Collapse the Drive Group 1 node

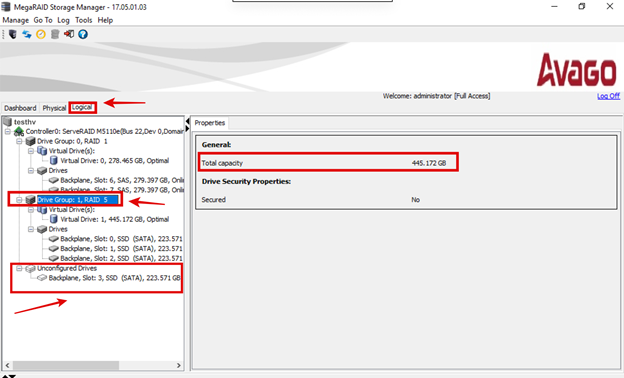(x=19, y=200)
